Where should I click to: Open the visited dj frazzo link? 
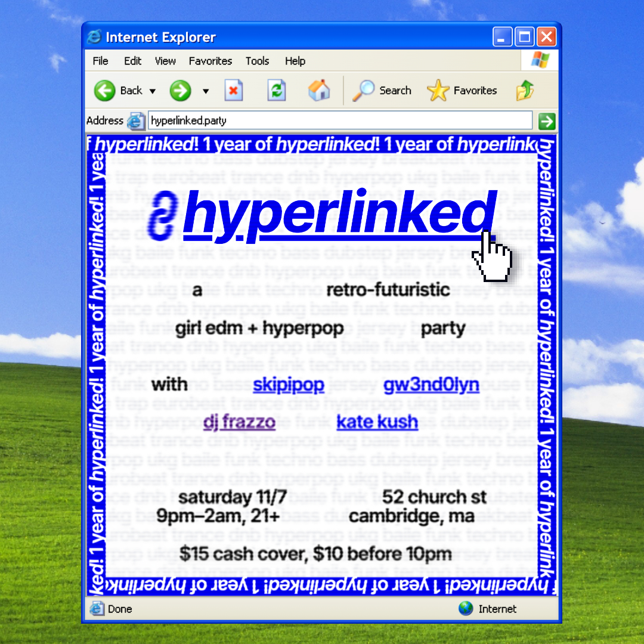click(239, 422)
